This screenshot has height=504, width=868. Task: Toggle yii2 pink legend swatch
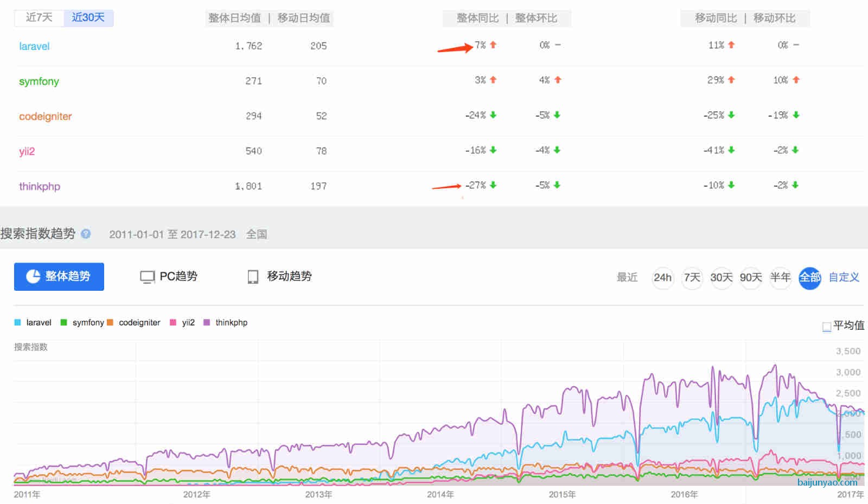(x=173, y=322)
